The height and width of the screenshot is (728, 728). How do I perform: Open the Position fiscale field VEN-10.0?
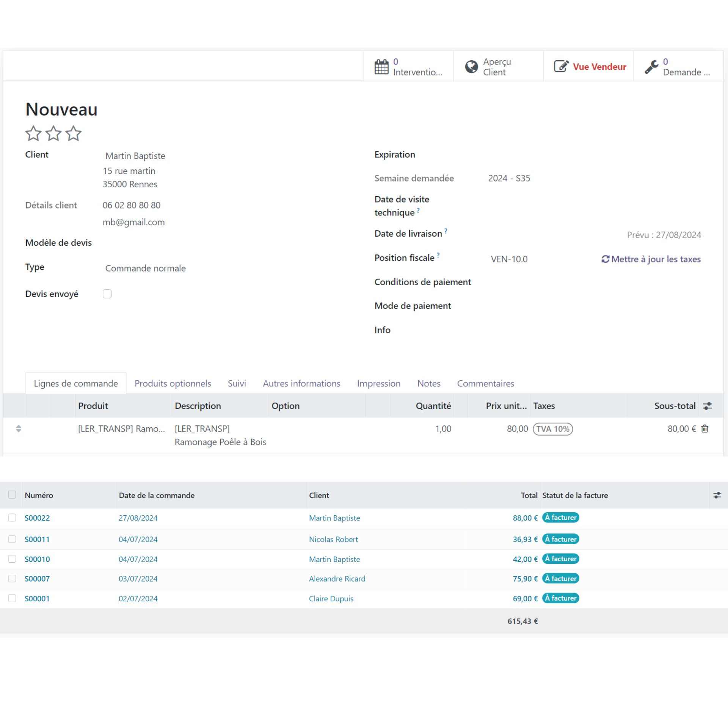509,259
